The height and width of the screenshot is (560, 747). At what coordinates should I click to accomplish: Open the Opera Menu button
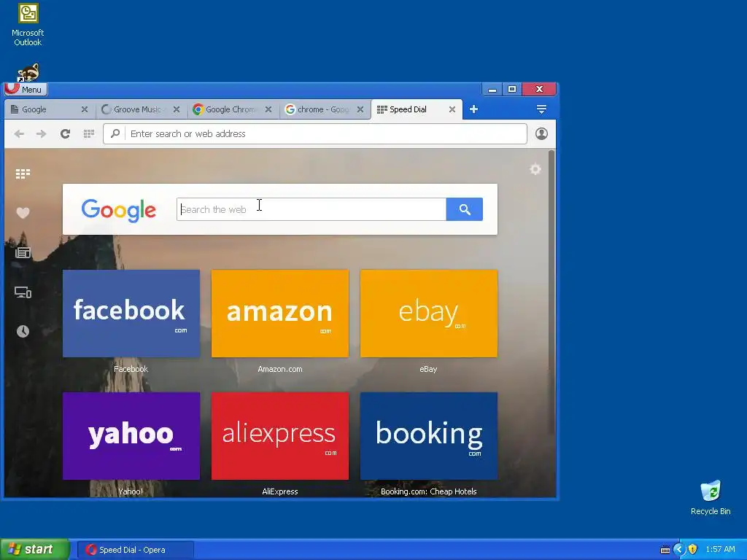pyautogui.click(x=26, y=89)
